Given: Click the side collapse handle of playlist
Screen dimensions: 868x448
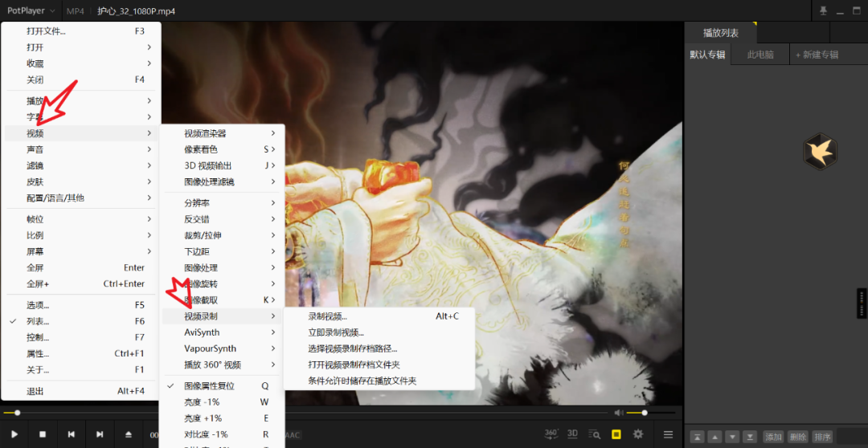Looking at the screenshot, I should [862, 303].
